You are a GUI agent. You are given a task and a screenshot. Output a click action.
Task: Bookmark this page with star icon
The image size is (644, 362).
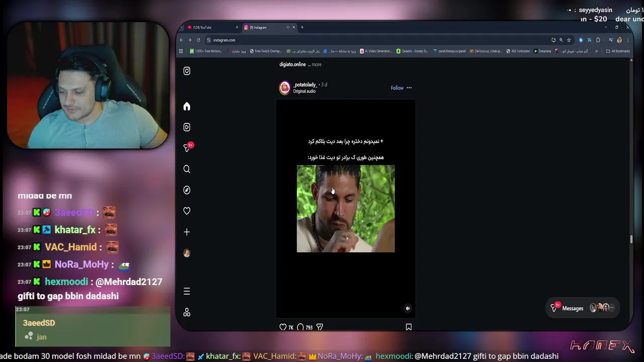(569, 40)
